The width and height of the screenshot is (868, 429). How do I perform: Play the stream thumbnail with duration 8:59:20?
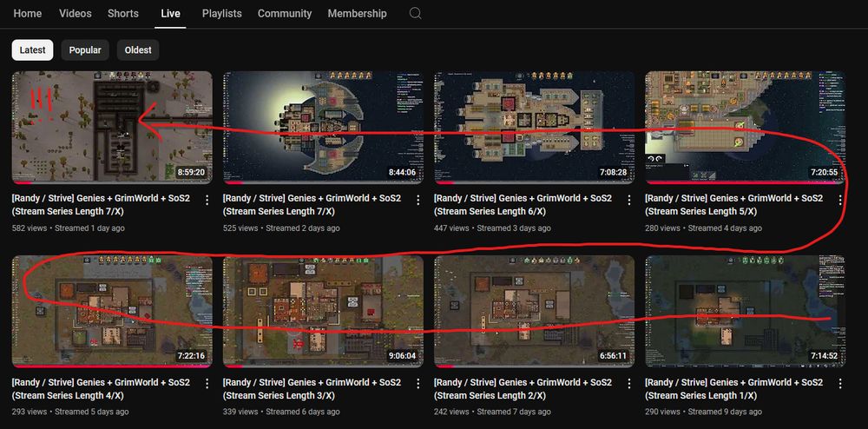112,128
